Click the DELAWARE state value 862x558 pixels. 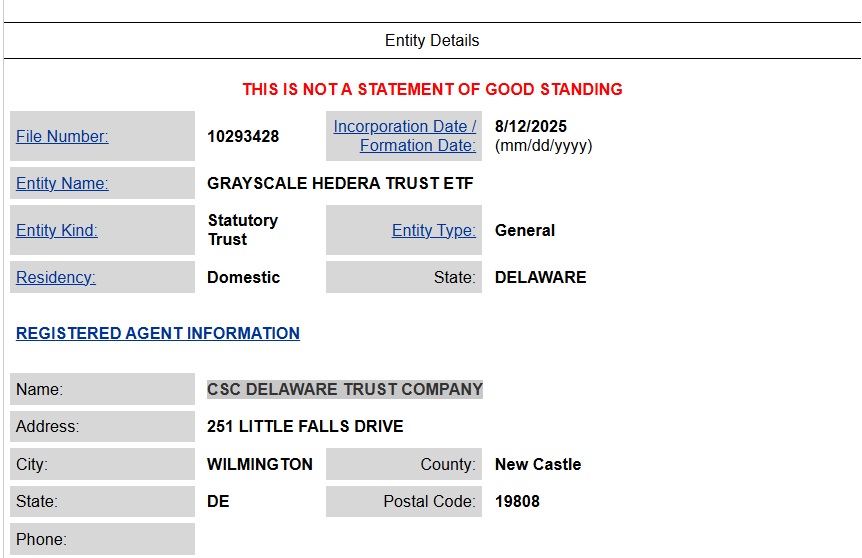540,277
